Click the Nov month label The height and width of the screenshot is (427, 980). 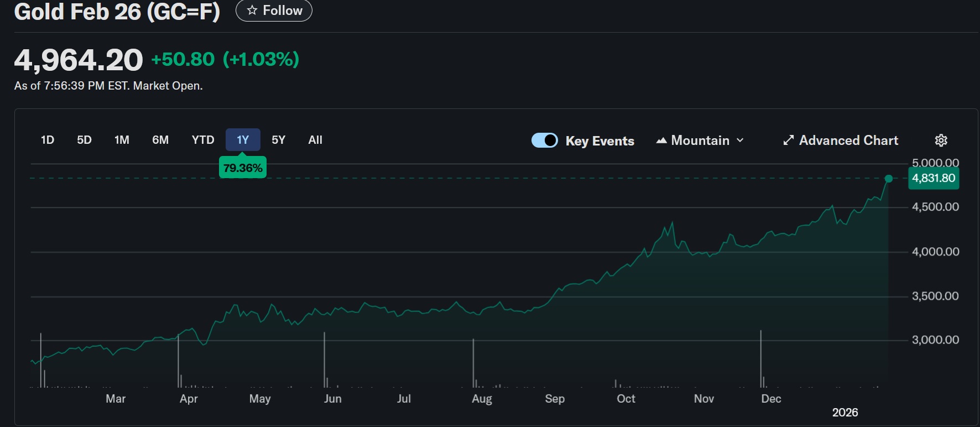click(x=704, y=399)
